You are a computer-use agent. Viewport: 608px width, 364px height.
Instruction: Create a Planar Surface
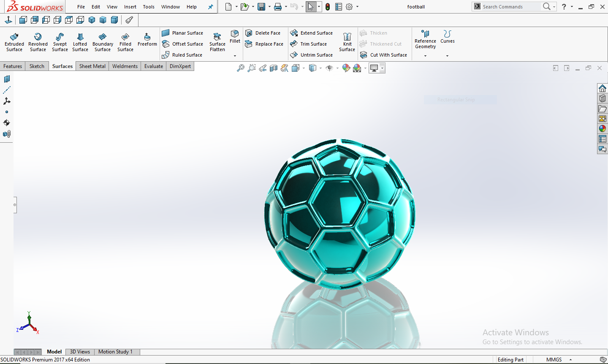tap(182, 33)
